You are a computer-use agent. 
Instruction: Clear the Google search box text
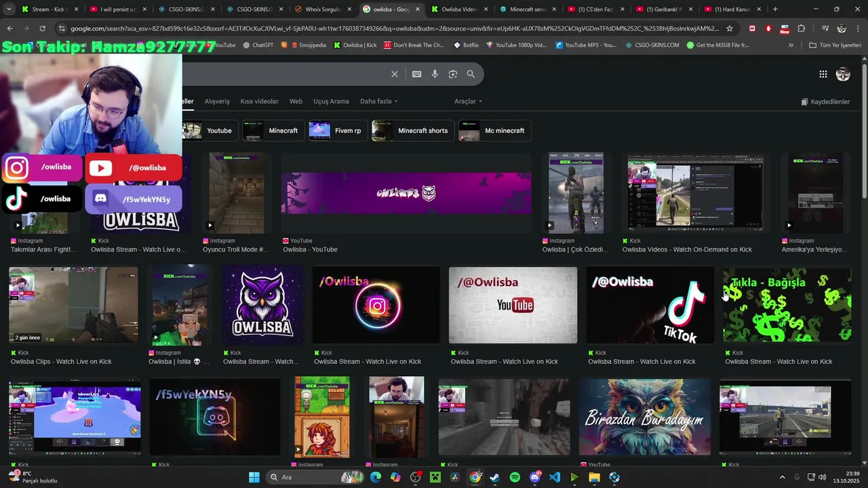click(395, 74)
